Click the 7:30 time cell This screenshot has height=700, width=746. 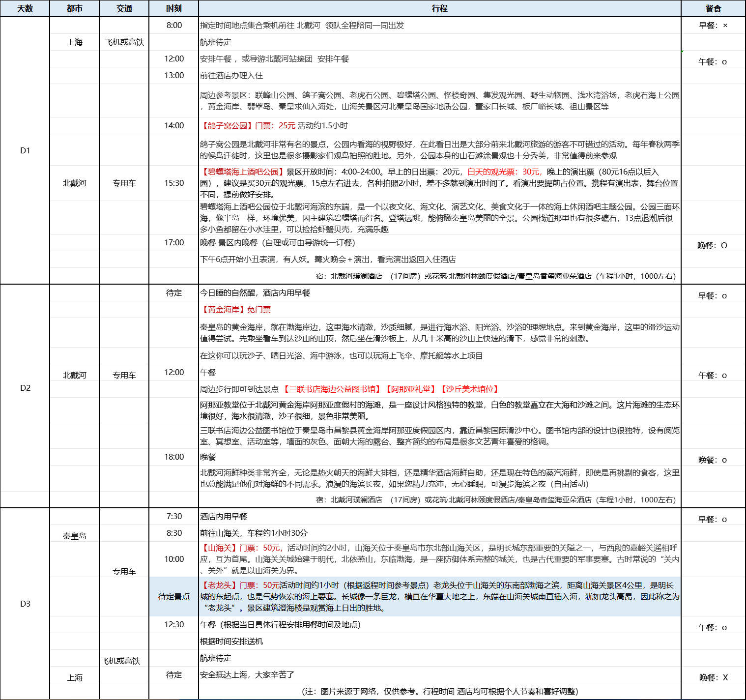click(x=174, y=517)
